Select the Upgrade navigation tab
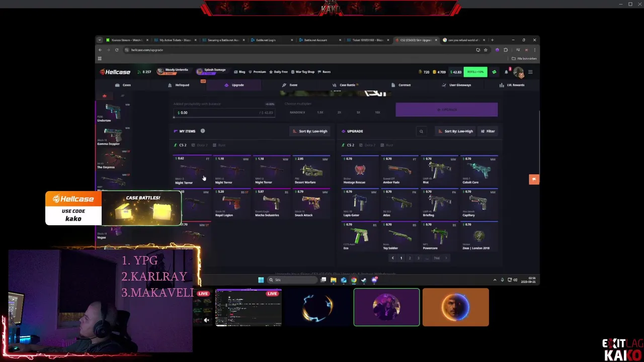644x362 pixels. [234, 85]
